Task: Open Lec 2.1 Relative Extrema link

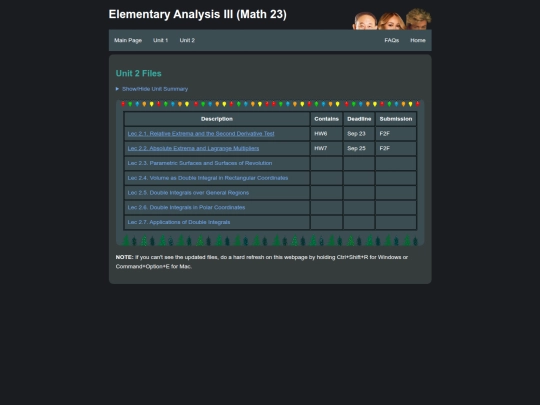Action: pyautogui.click(x=201, y=134)
